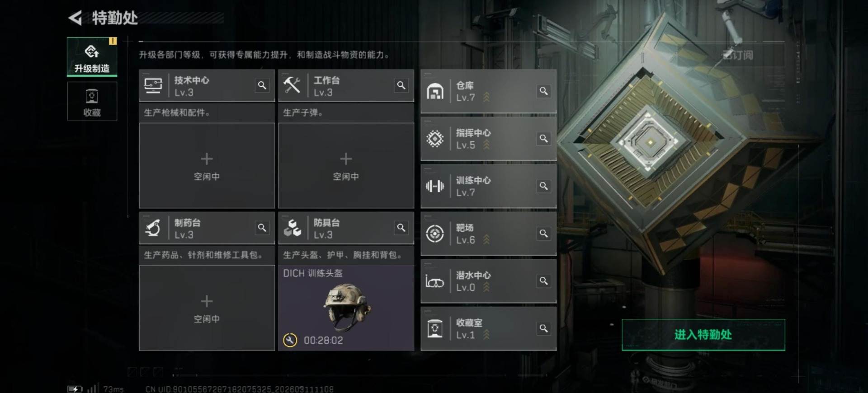Open the magnifier on 技术中心
Screen dimensions: 868x393
click(x=262, y=85)
